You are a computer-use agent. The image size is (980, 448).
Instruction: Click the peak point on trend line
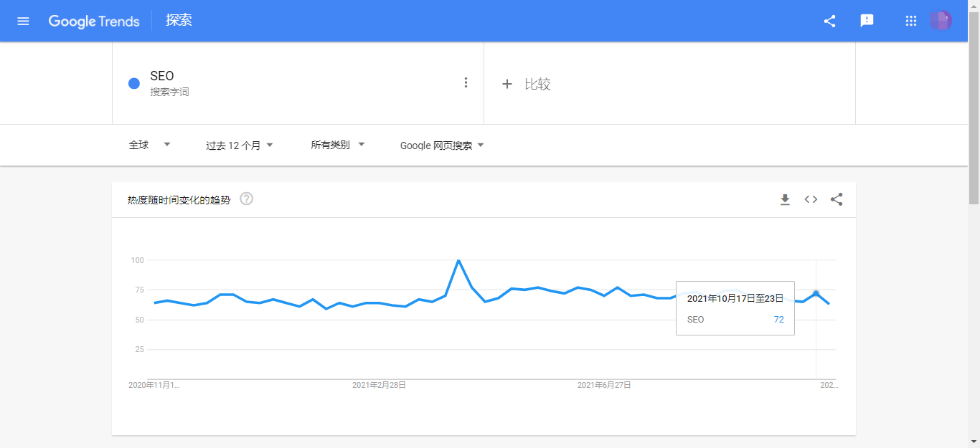point(458,261)
